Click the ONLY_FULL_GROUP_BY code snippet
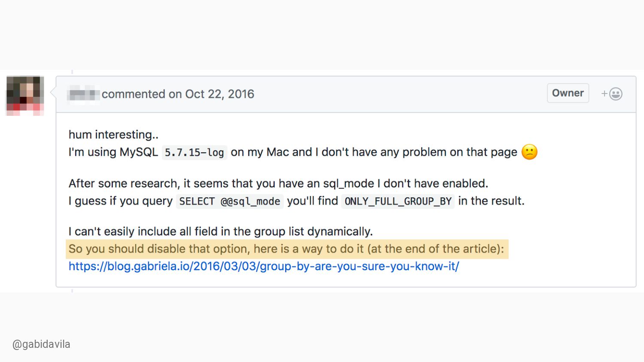Screen dimensions: 644x362 398,201
